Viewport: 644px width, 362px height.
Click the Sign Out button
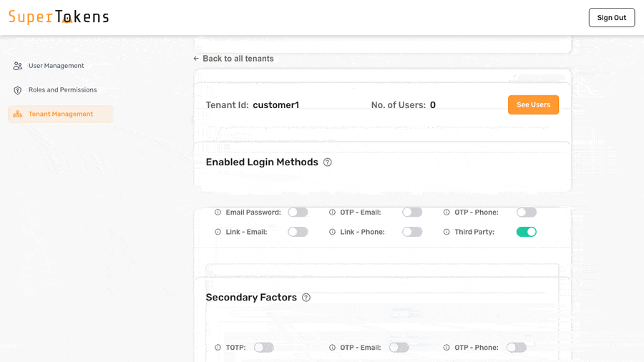tap(611, 18)
